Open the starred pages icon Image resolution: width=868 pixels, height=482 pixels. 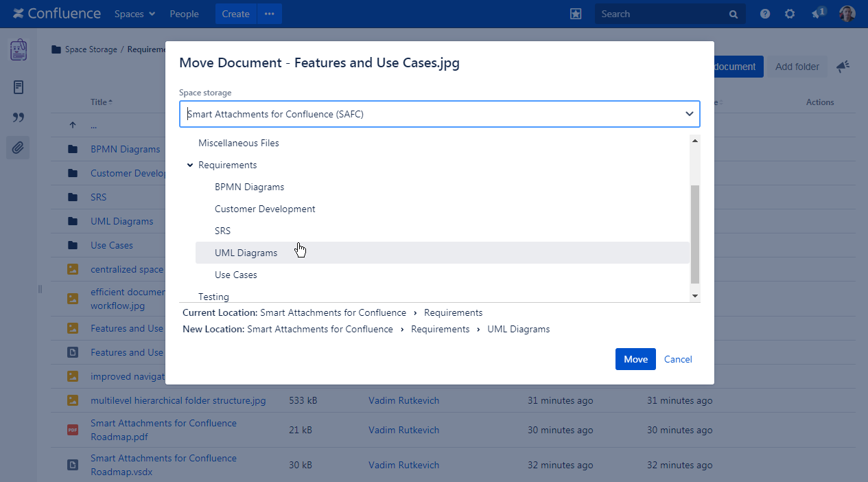click(x=576, y=14)
